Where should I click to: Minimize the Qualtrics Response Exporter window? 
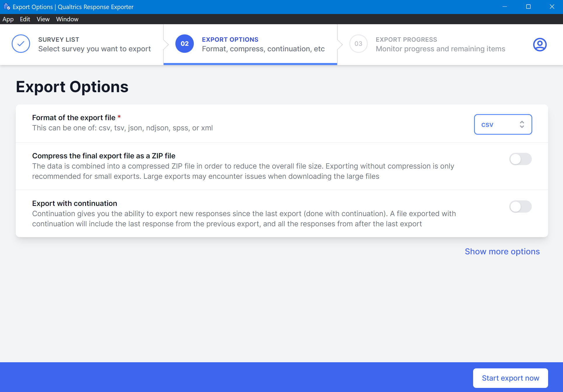tap(505, 7)
